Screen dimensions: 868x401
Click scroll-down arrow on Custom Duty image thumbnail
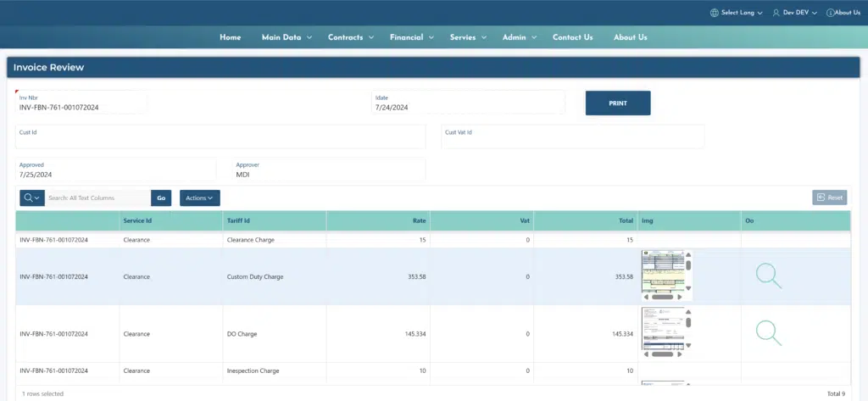(688, 288)
